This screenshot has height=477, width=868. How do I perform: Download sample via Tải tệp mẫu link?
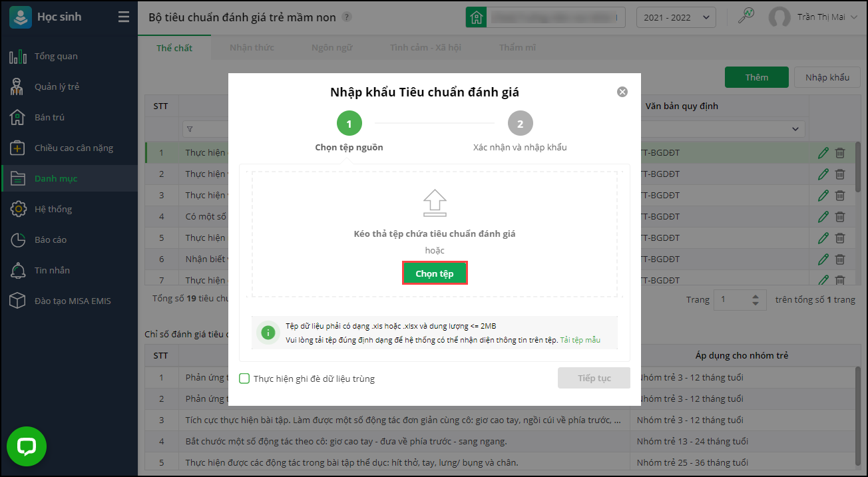(580, 340)
